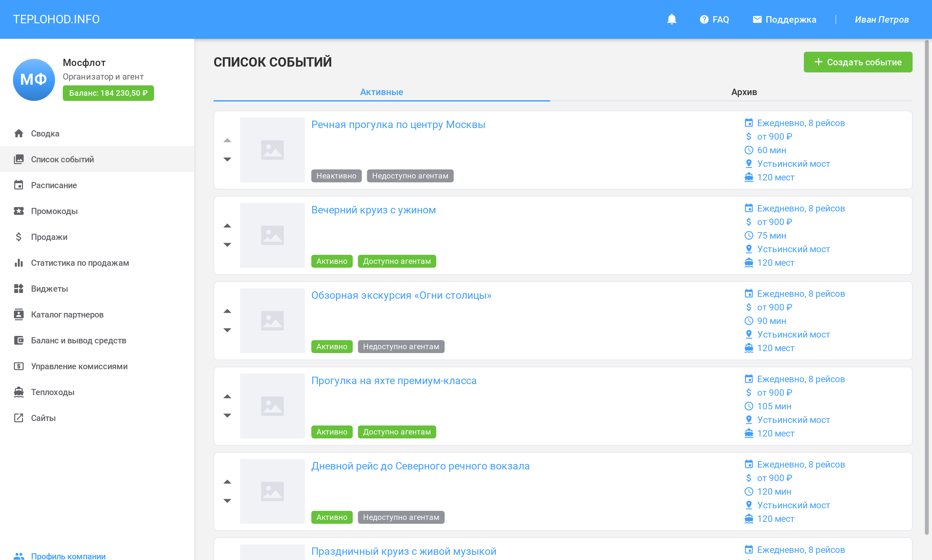Click the Управление комиссиями icon
932x560 pixels.
pos(18,366)
